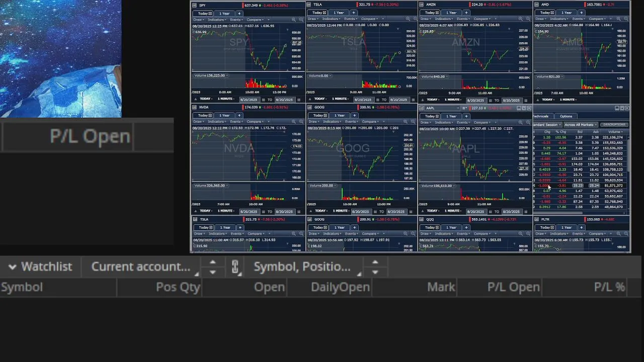Select 1 Year tab in GOOG middle chart
644x362 pixels.
tap(340, 116)
